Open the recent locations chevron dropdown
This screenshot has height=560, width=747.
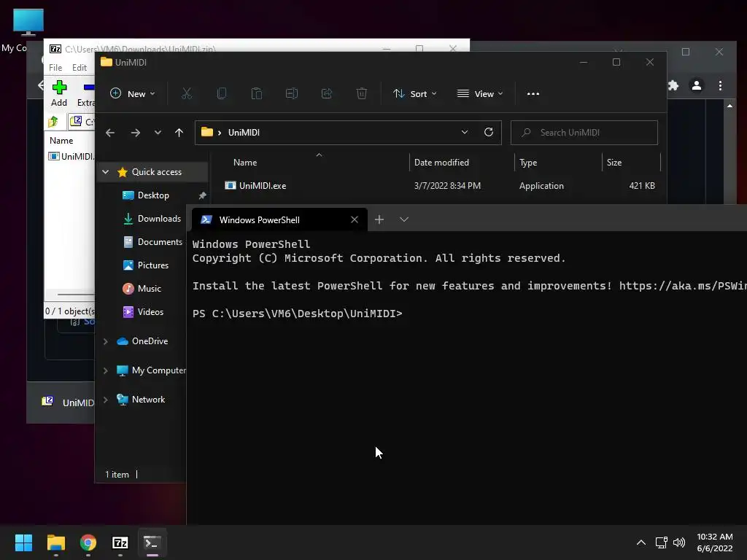[x=158, y=133]
